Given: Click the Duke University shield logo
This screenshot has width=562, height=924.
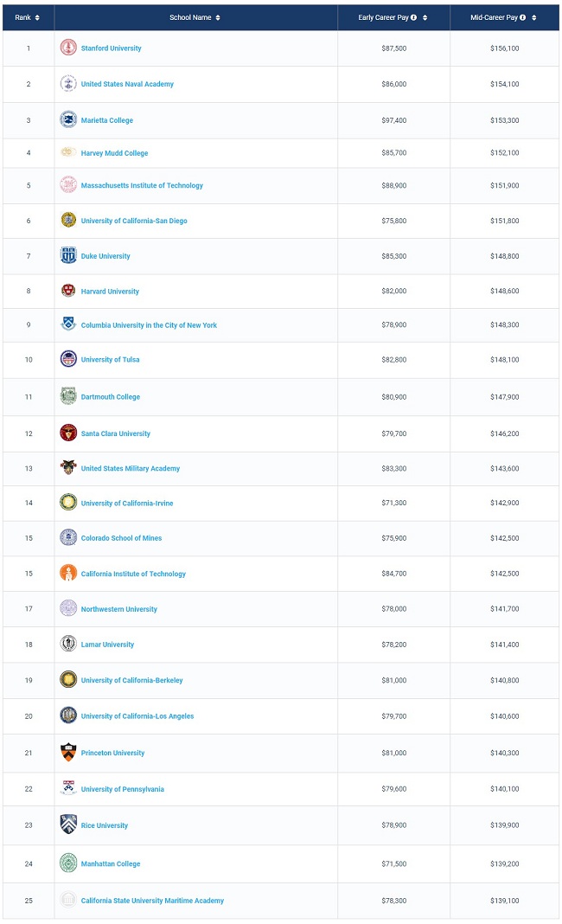Looking at the screenshot, I should (68, 255).
